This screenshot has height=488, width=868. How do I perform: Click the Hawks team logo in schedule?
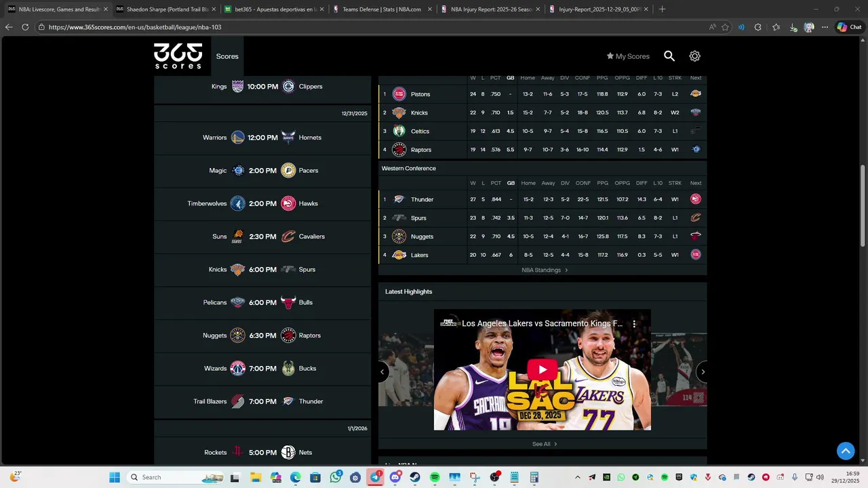(x=288, y=203)
